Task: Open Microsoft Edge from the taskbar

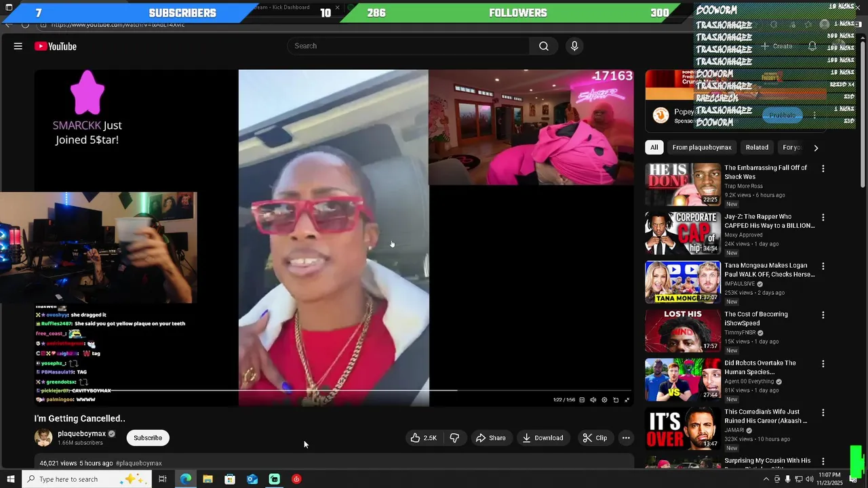Action: click(x=185, y=479)
